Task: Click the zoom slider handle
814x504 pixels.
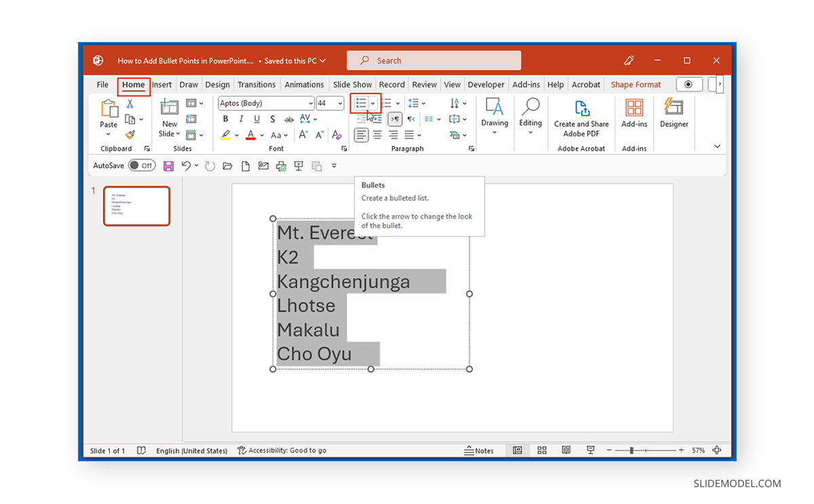Action: [x=632, y=450]
